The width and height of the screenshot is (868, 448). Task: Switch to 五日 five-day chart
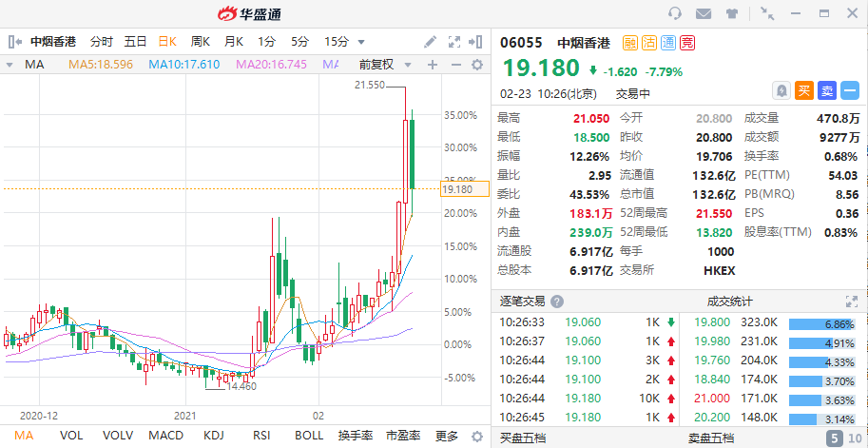pos(136,42)
